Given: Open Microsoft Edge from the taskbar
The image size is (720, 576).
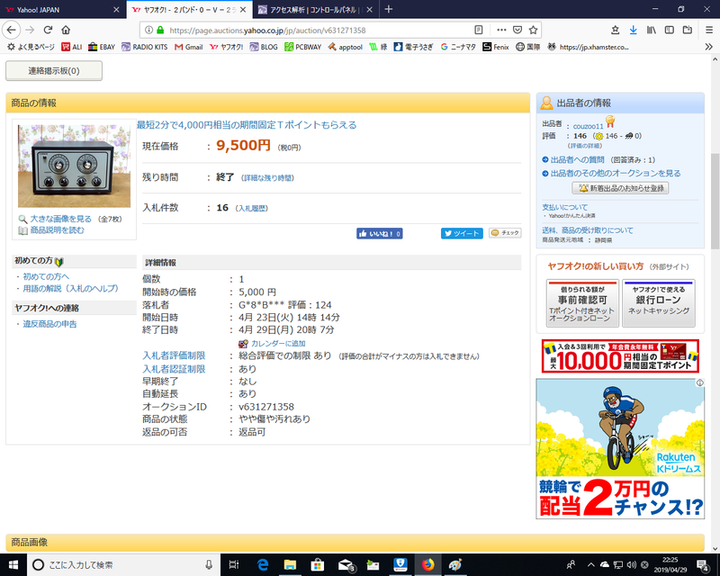Looking at the screenshot, I should [x=265, y=565].
